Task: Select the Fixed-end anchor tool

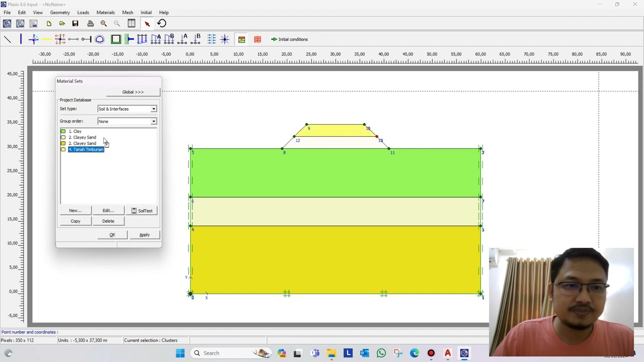Action: [x=86, y=39]
